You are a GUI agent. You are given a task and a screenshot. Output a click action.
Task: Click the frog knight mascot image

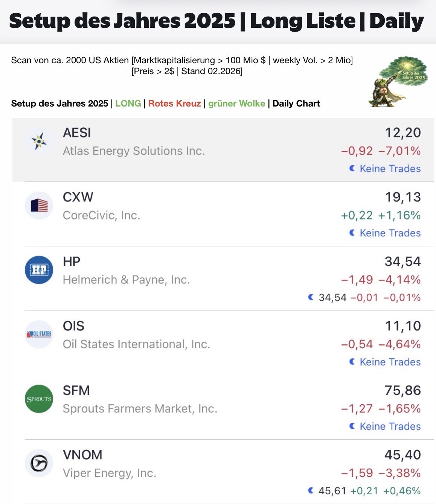(x=397, y=82)
